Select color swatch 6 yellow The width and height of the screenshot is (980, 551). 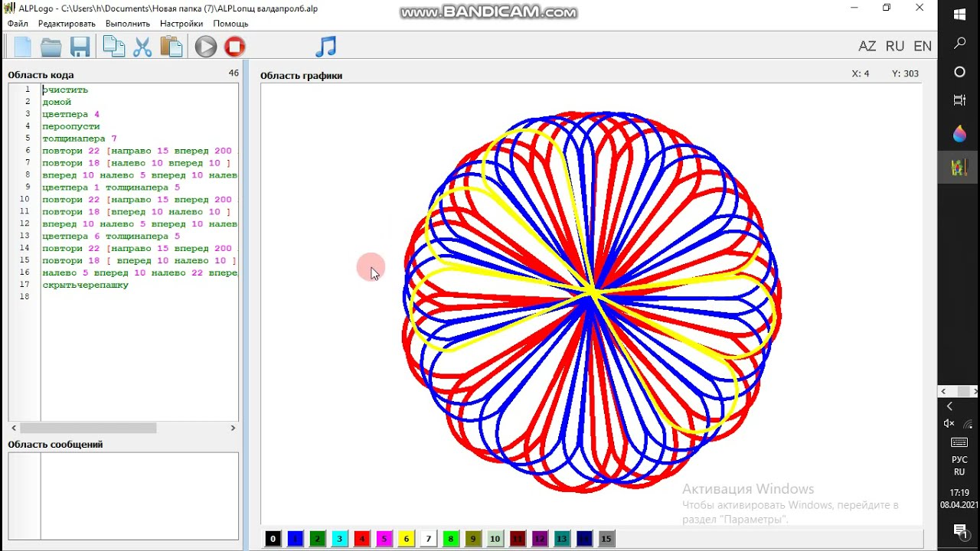[407, 539]
